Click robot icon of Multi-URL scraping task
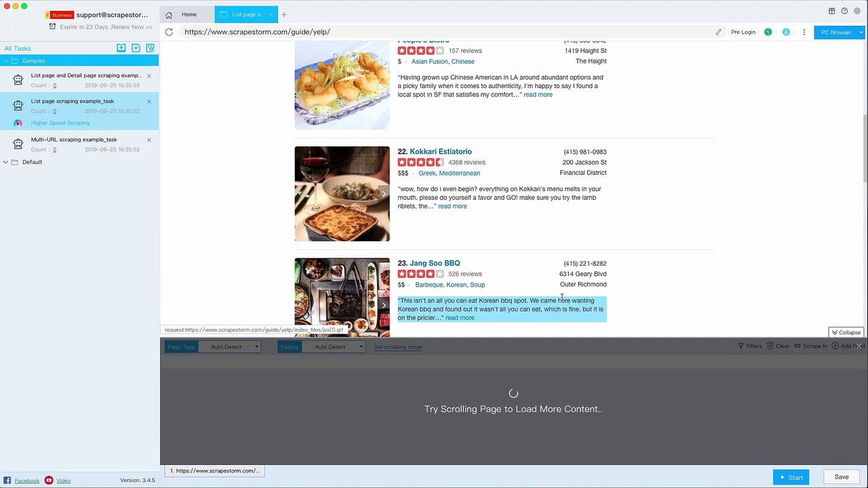 click(x=18, y=144)
